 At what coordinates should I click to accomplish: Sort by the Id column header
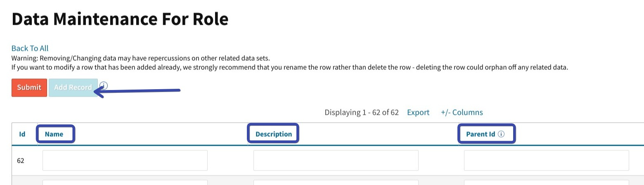click(x=22, y=134)
